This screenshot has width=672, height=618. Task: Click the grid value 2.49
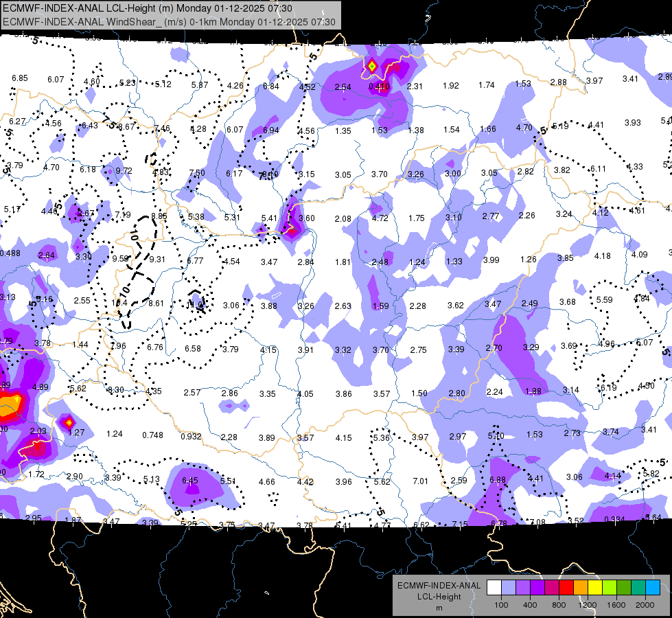coord(530,304)
